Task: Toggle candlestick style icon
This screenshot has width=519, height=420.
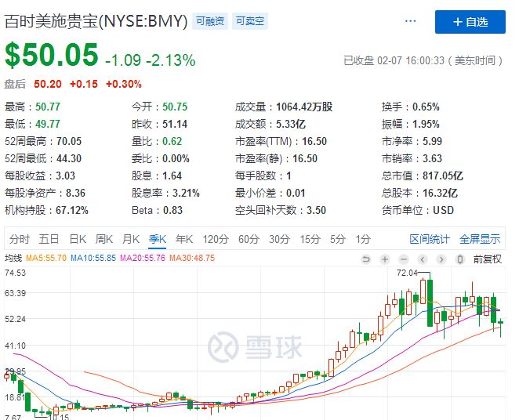Action: coord(459,259)
